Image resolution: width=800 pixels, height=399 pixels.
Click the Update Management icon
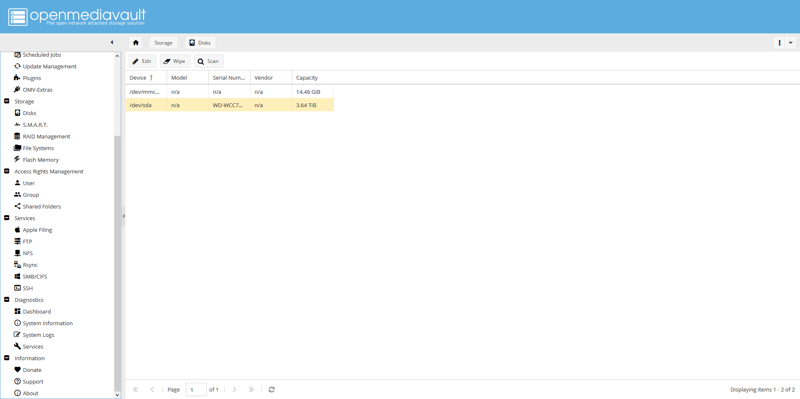click(x=17, y=66)
